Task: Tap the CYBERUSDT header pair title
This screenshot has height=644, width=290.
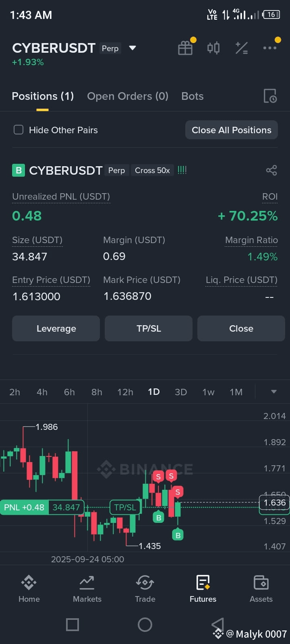Action: (54, 48)
